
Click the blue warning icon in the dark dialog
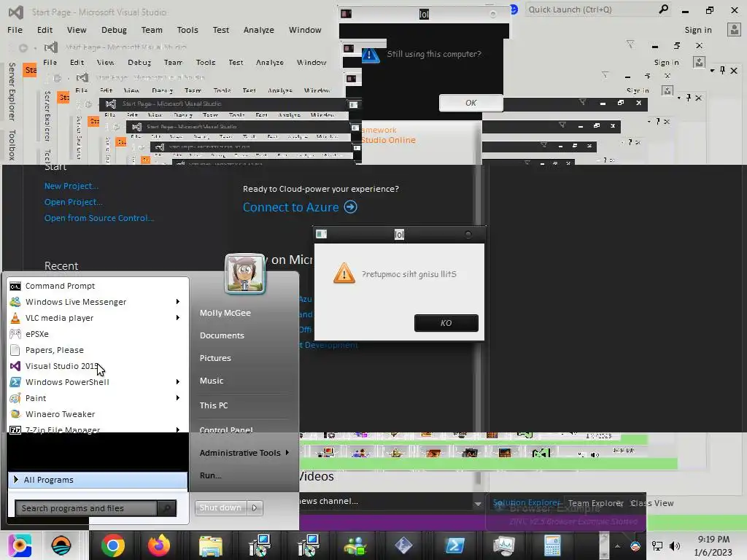[371, 55]
